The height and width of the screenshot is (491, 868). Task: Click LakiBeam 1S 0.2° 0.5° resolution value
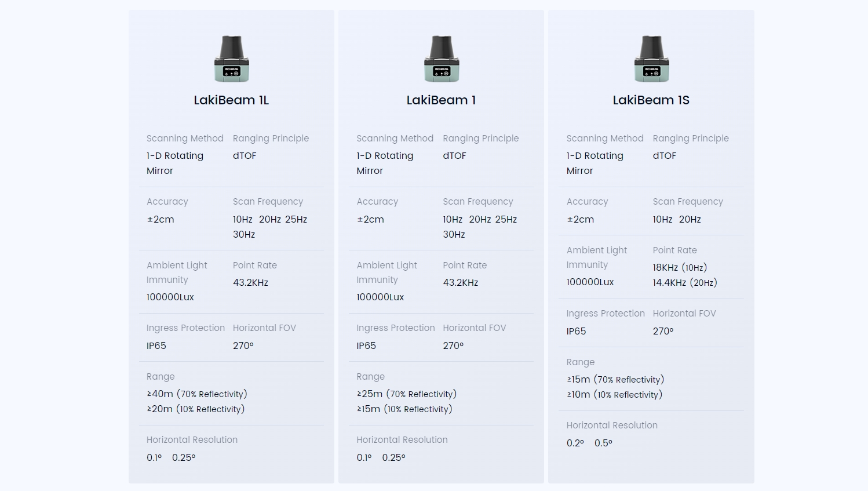[x=589, y=443]
